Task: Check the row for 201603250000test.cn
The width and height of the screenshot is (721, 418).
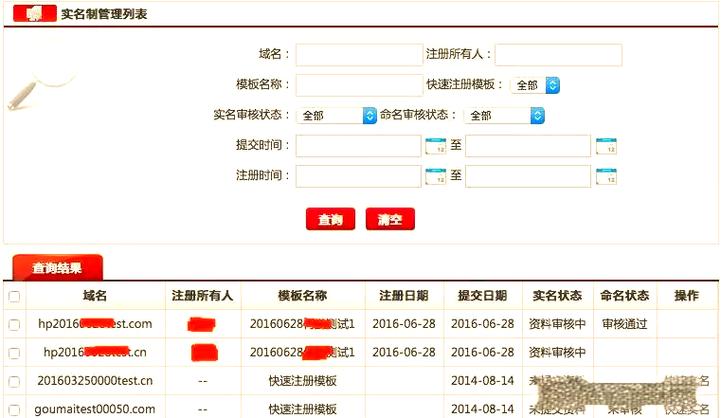Action: click(14, 381)
